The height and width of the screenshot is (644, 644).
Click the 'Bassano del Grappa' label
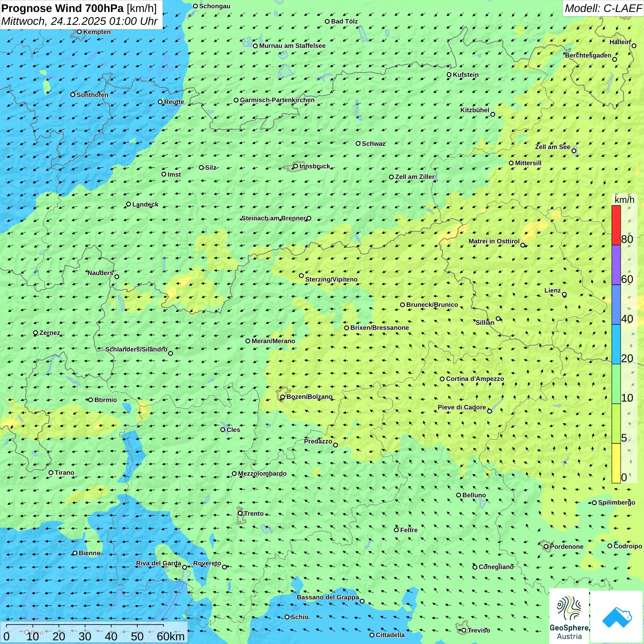pyautogui.click(x=328, y=597)
